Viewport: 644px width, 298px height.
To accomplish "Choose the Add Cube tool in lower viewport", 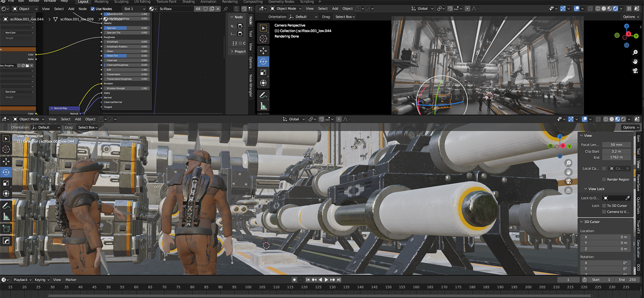I will click(x=6, y=228).
